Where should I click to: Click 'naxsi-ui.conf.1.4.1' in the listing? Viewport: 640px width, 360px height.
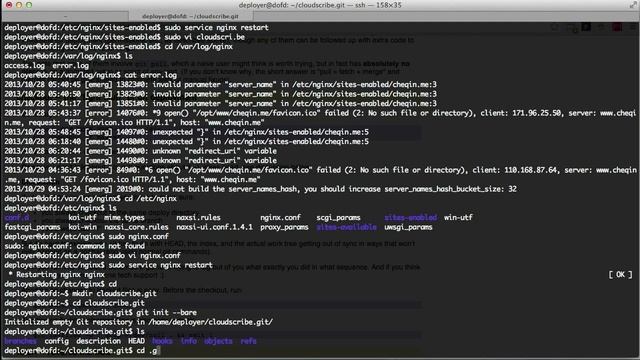coord(214,227)
